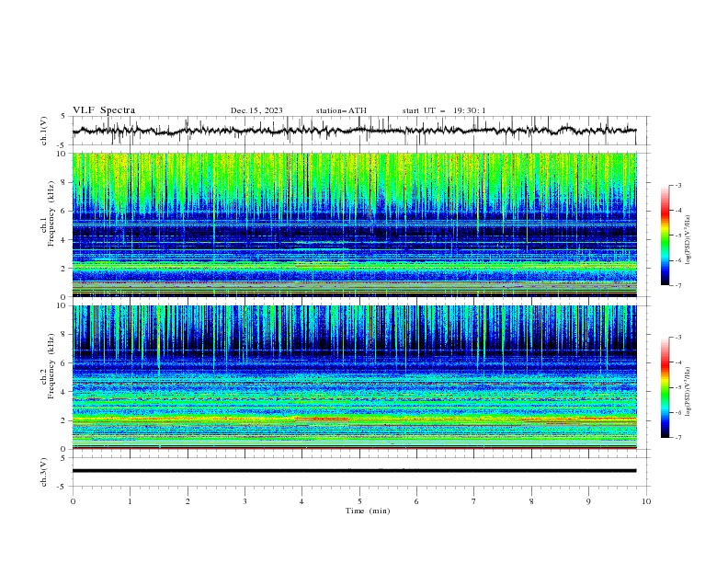This screenshot has width=728, height=563.
Task: Click the red emission band in ch.2 near minute 4
Action: (323, 419)
